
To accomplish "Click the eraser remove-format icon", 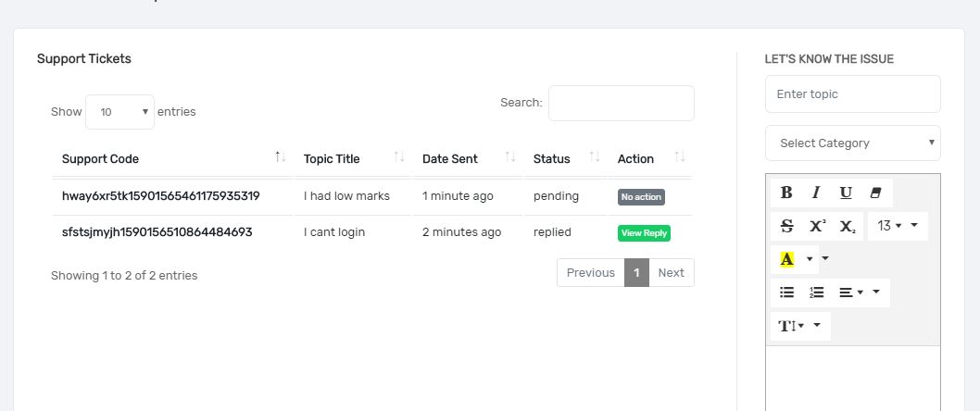I will click(876, 193).
